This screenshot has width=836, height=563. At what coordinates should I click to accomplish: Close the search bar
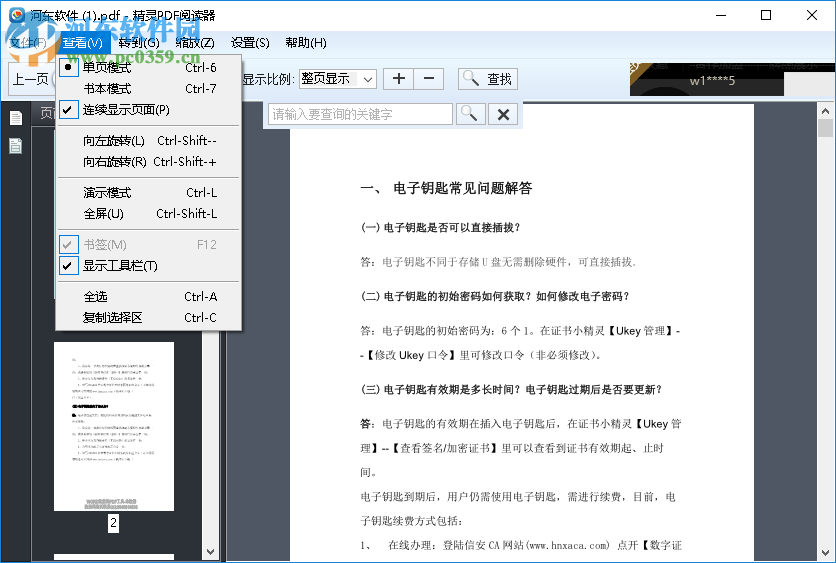tap(503, 114)
